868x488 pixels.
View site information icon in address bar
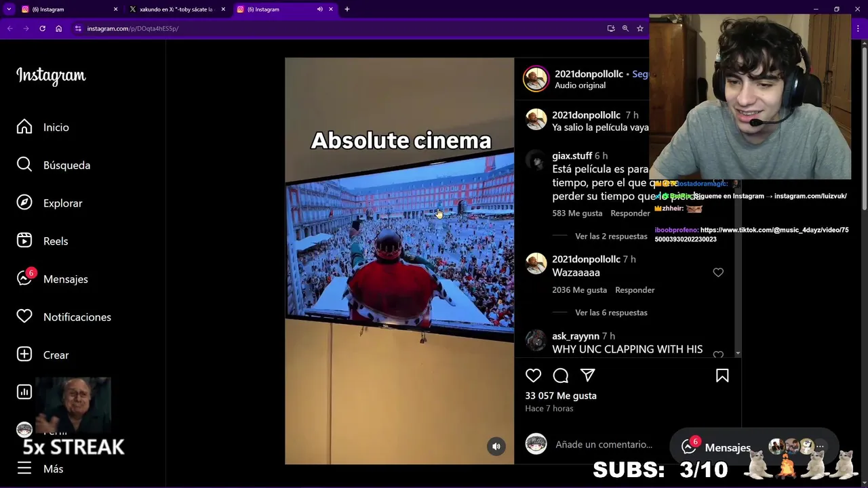coord(78,28)
